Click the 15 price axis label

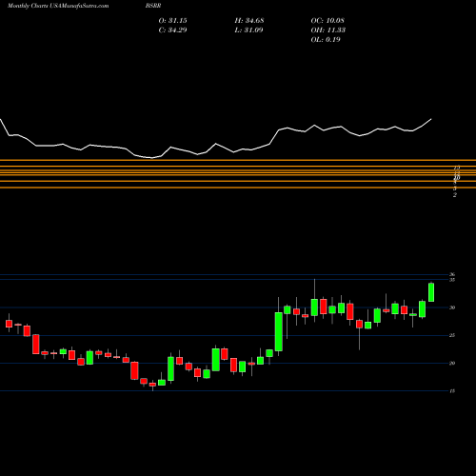coord(452,391)
